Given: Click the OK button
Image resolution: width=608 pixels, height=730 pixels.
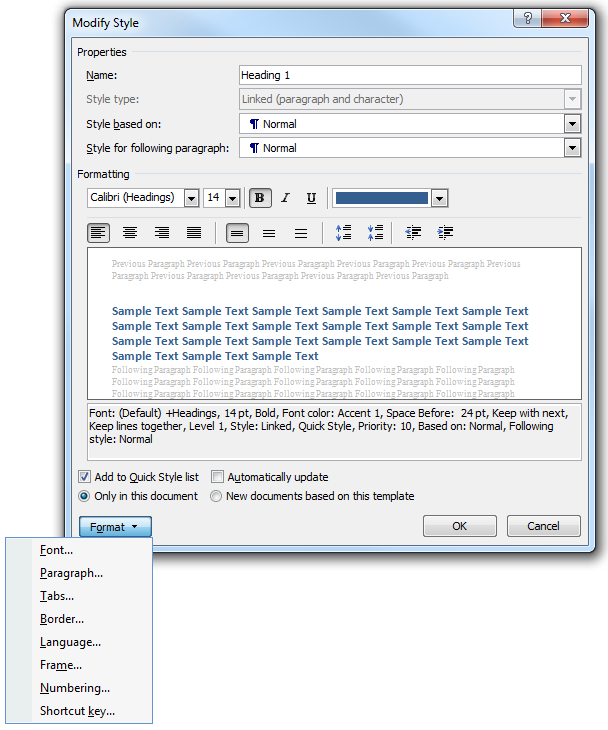Looking at the screenshot, I should coord(459,526).
